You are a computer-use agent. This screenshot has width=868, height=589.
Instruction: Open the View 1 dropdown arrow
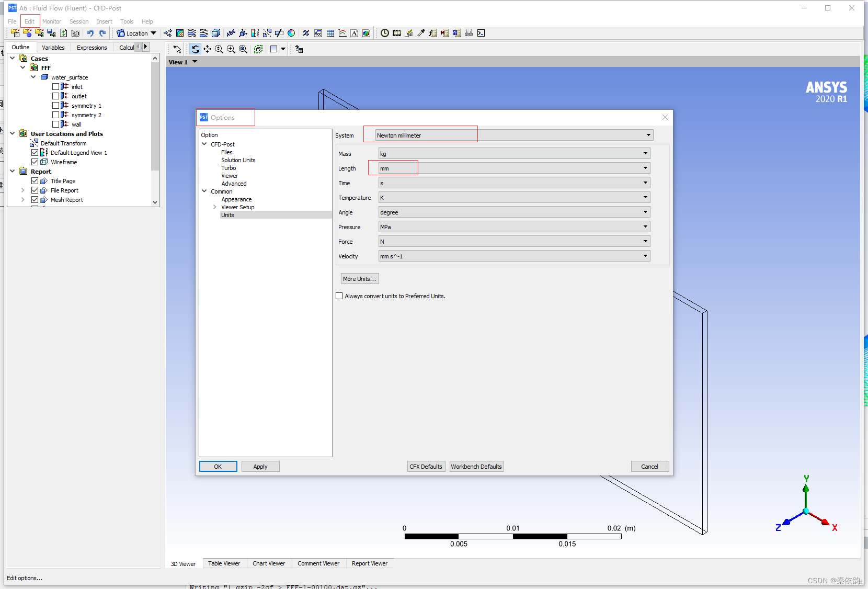click(195, 62)
